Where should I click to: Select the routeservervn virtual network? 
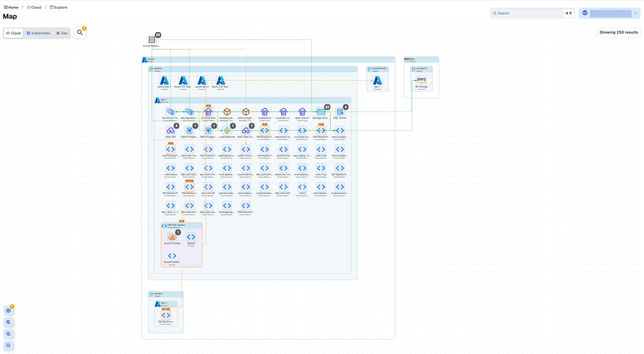click(340, 187)
